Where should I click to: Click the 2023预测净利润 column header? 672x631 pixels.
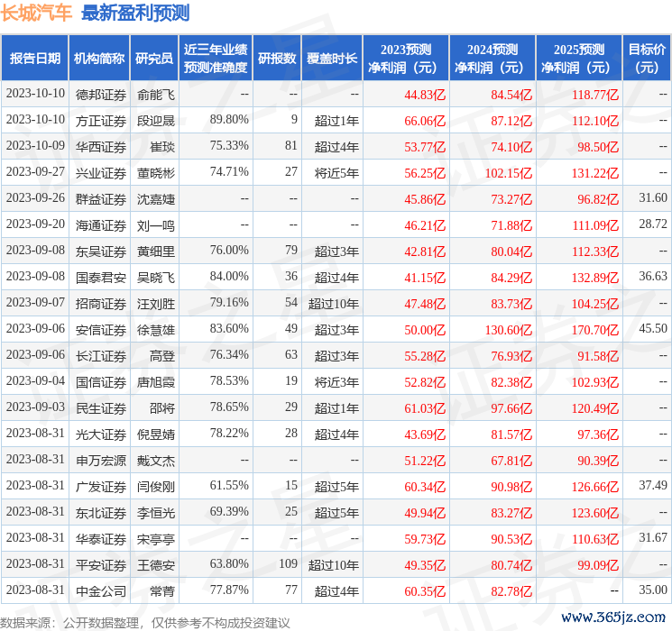click(x=405, y=59)
